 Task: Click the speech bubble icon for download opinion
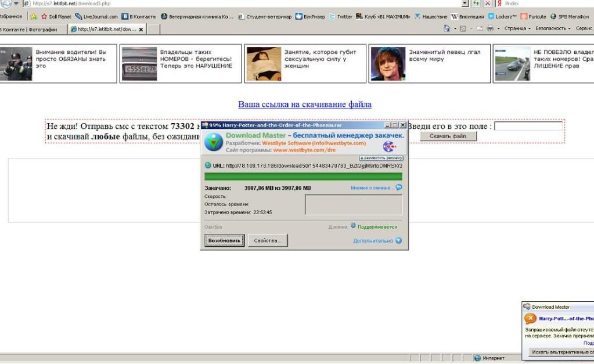point(399,187)
